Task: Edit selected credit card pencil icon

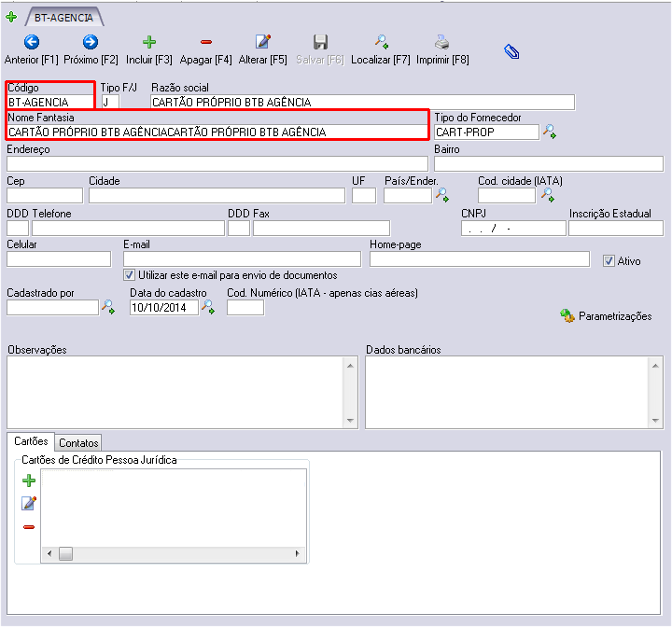Action: tap(29, 503)
